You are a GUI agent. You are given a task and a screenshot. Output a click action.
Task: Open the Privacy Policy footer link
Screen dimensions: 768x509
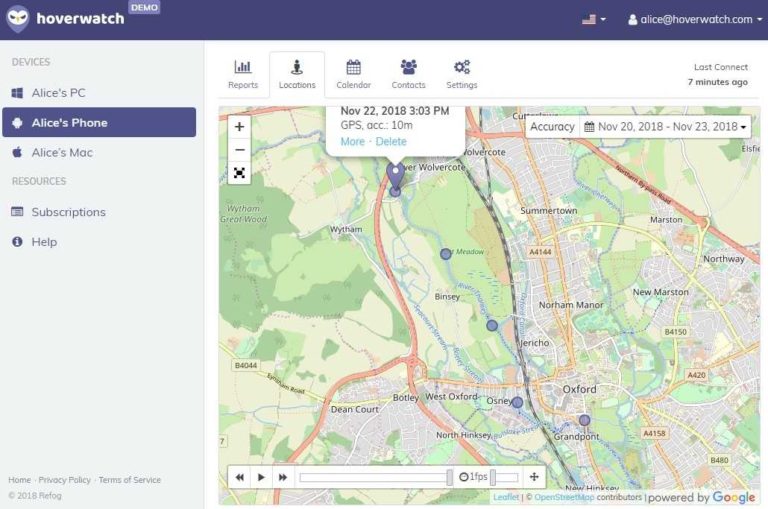(65, 480)
